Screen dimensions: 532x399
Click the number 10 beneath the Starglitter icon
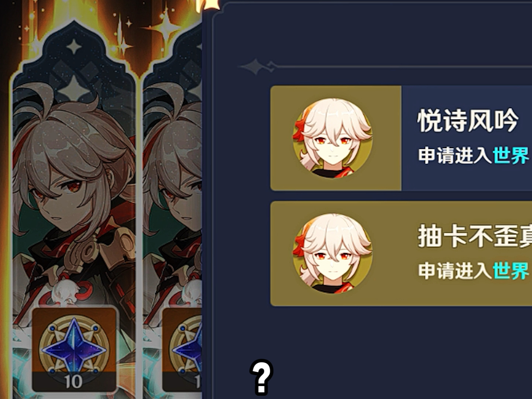click(73, 382)
